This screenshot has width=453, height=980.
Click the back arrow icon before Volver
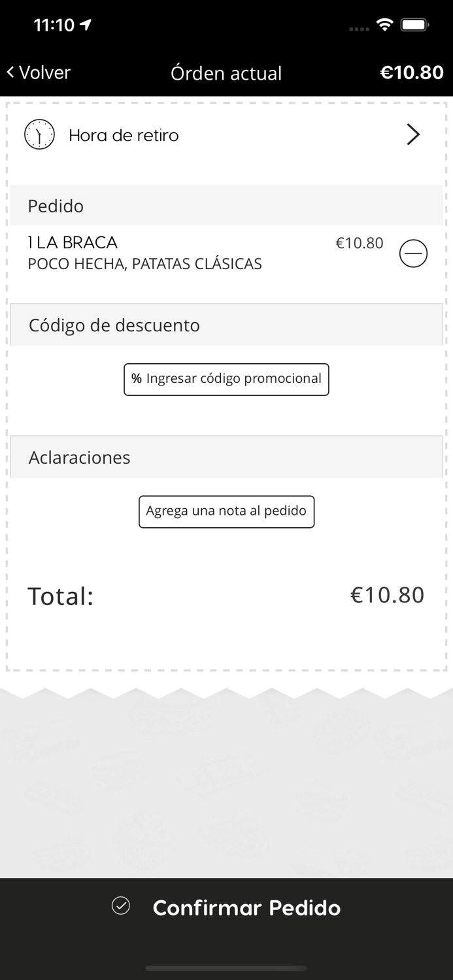pos(9,72)
